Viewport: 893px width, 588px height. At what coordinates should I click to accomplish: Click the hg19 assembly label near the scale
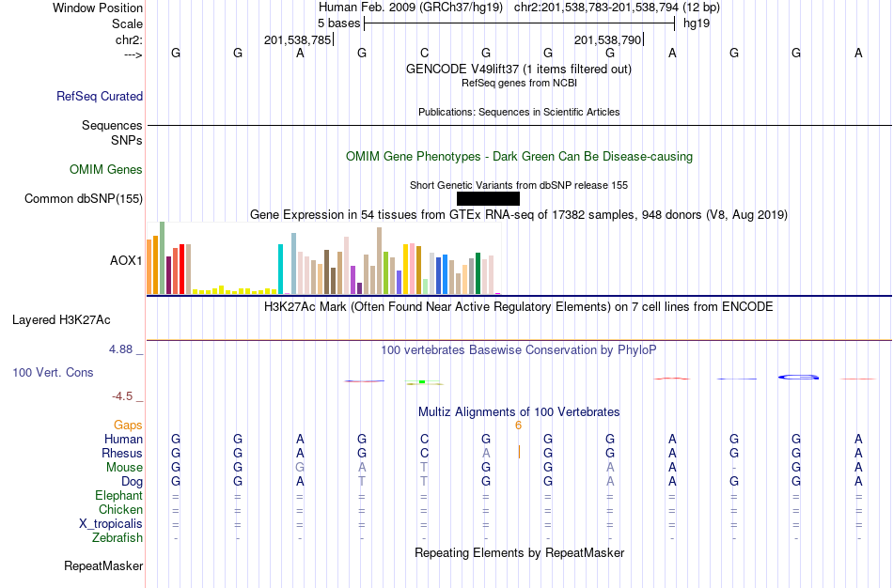tap(697, 23)
